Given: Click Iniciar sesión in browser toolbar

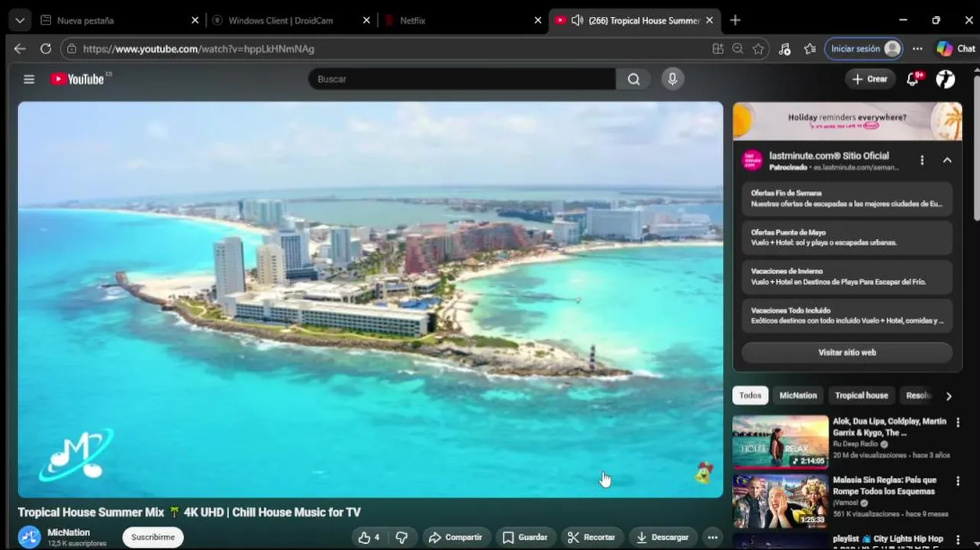Looking at the screenshot, I should [864, 49].
